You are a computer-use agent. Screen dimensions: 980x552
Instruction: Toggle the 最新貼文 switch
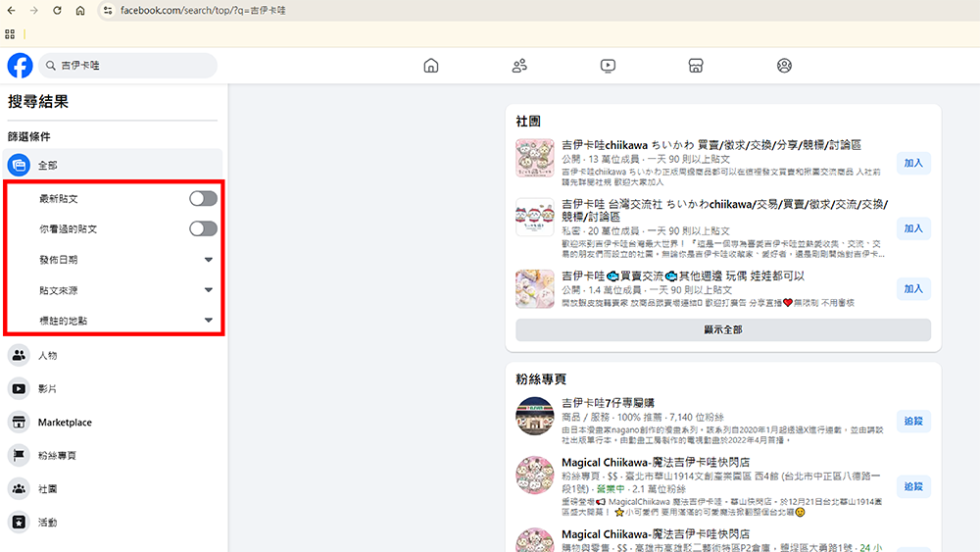[x=203, y=199]
